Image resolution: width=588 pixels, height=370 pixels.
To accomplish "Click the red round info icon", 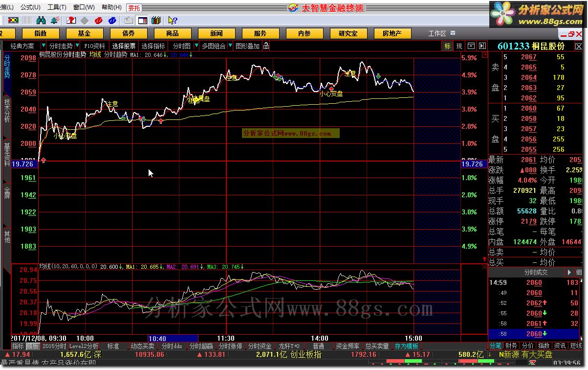I will point(99,20).
